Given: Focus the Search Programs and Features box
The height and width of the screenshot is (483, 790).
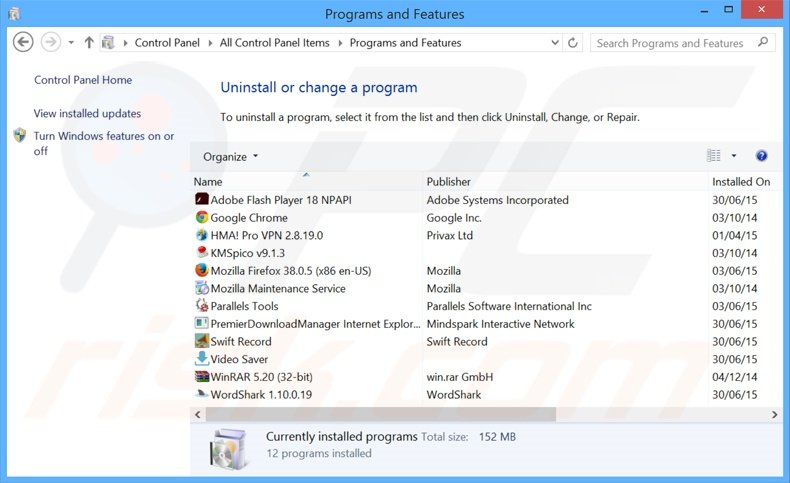Looking at the screenshot, I should (x=683, y=43).
